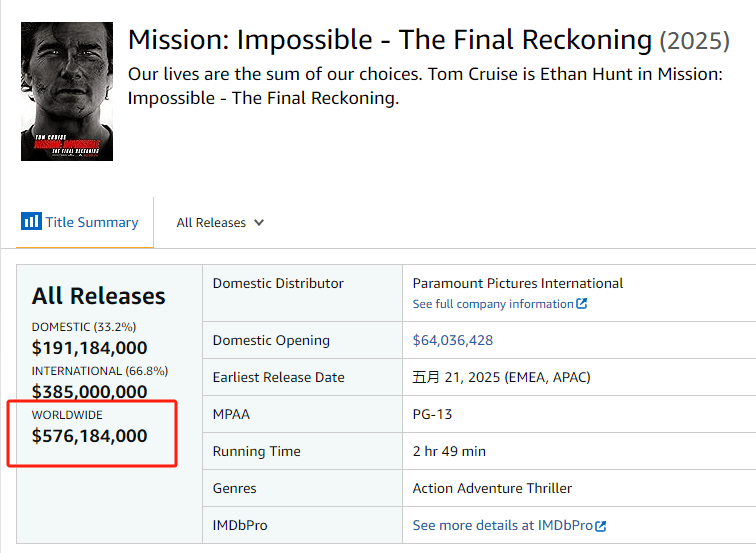Viewport: 756px width, 553px height.
Task: Click the Paramount Pictures International distributor text
Action: pyautogui.click(x=518, y=283)
